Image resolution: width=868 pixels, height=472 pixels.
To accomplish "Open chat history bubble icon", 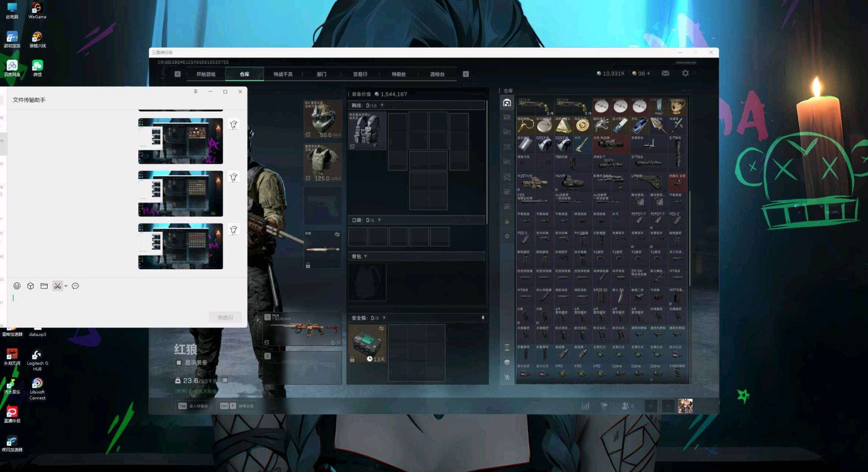I will pos(76,286).
